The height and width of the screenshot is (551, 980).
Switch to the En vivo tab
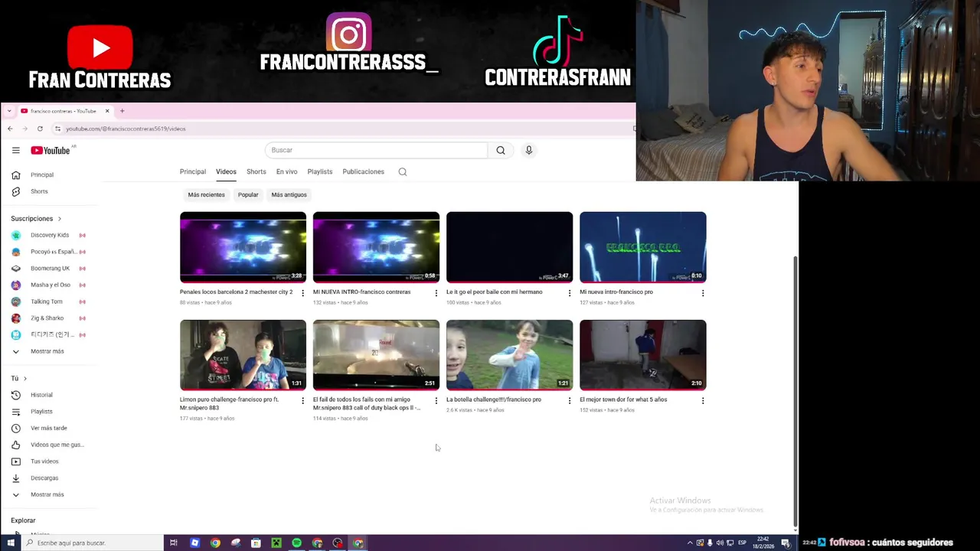tap(286, 171)
